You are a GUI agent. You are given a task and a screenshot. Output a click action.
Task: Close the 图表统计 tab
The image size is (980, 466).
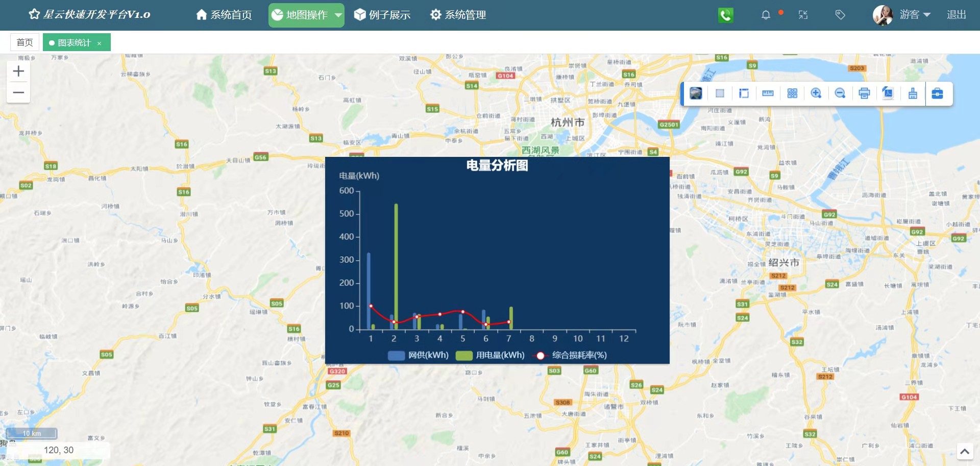click(100, 43)
